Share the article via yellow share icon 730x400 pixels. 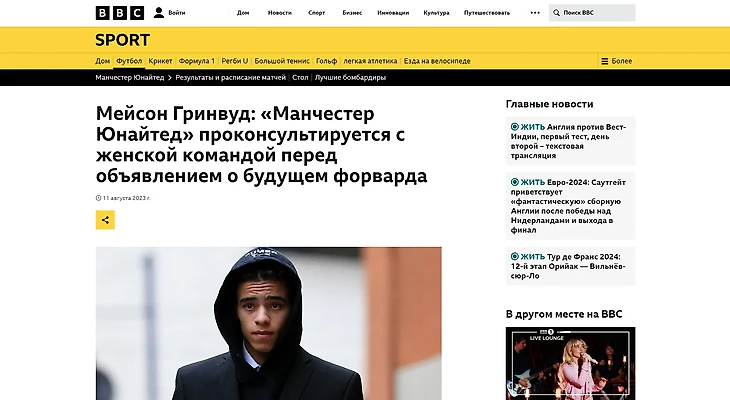click(105, 220)
